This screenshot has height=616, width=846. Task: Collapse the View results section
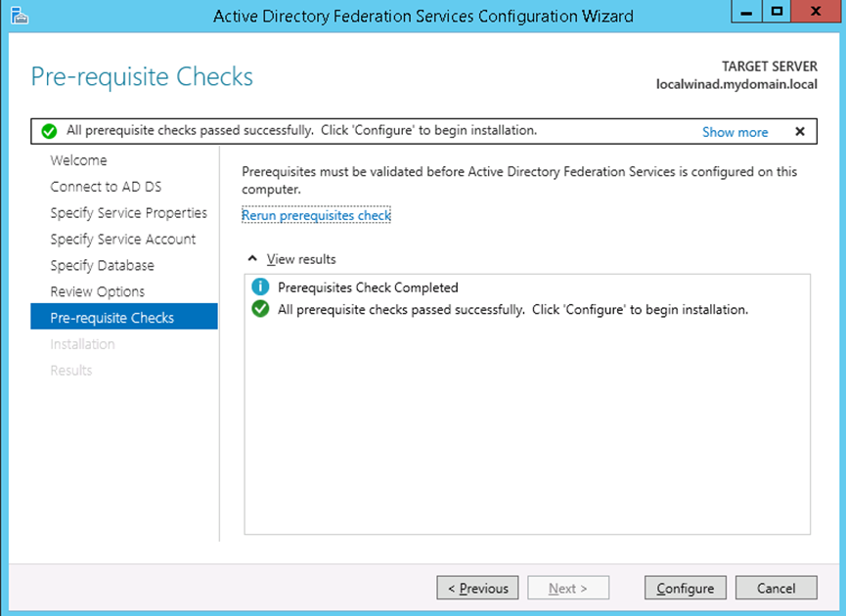pos(253,259)
